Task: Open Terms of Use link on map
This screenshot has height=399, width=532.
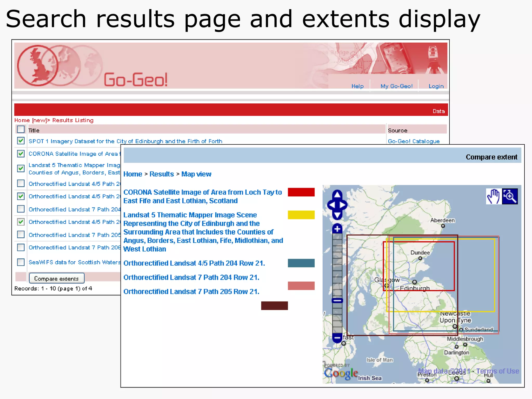Action: coord(497,371)
